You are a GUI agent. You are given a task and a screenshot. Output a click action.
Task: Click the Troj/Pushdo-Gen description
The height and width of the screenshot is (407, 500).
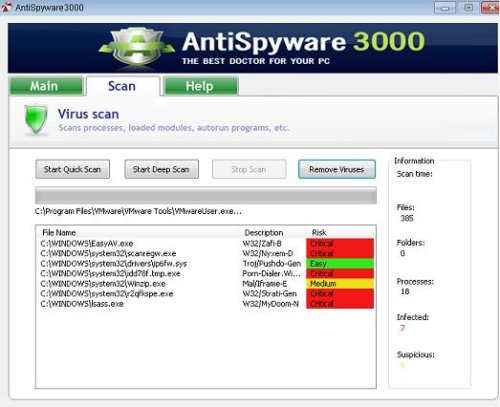click(x=272, y=263)
